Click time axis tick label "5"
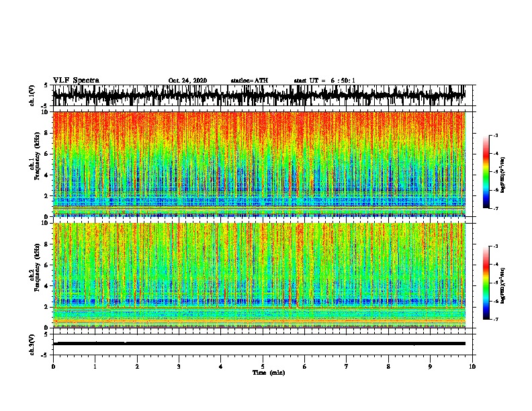 [x=263, y=367]
